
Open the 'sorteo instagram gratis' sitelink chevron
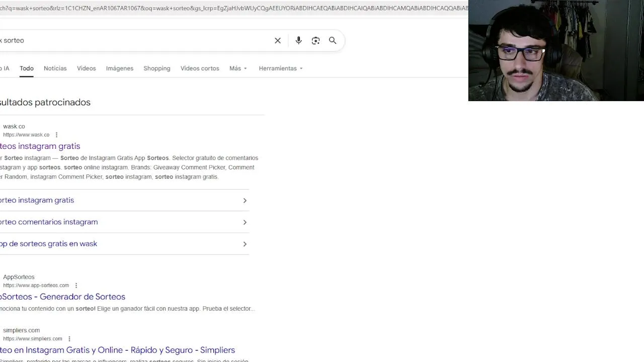coord(245,201)
